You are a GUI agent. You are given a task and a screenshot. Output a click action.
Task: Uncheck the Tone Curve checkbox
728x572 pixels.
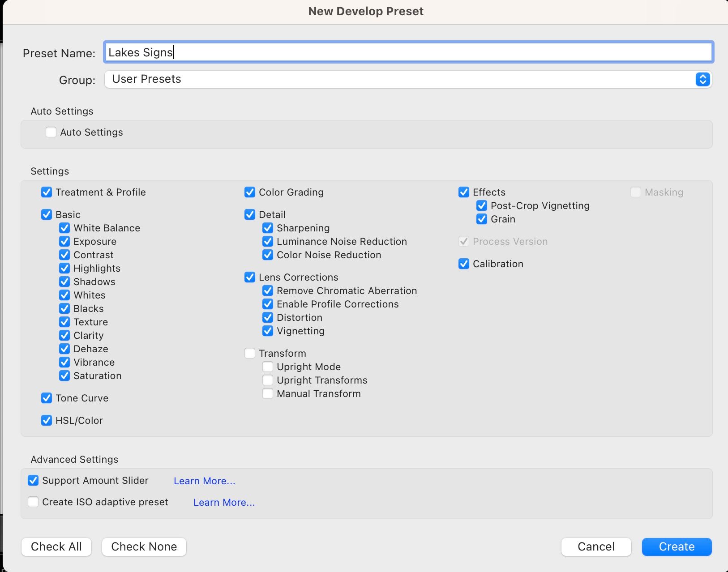[47, 398]
